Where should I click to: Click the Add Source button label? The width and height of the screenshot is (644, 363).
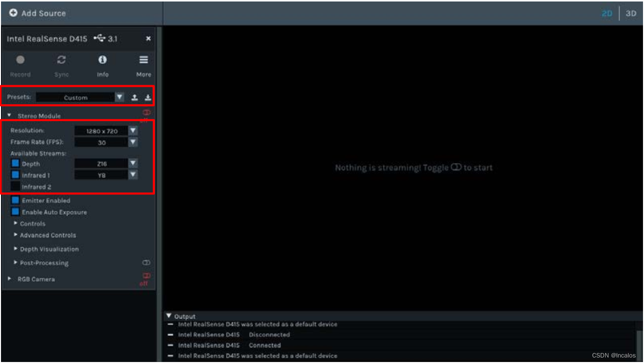pyautogui.click(x=43, y=13)
